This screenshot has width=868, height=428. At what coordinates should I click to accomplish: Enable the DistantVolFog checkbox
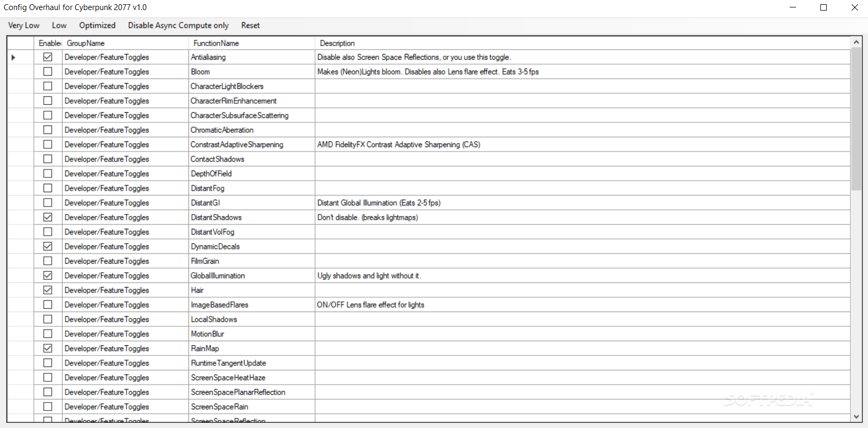[x=48, y=232]
